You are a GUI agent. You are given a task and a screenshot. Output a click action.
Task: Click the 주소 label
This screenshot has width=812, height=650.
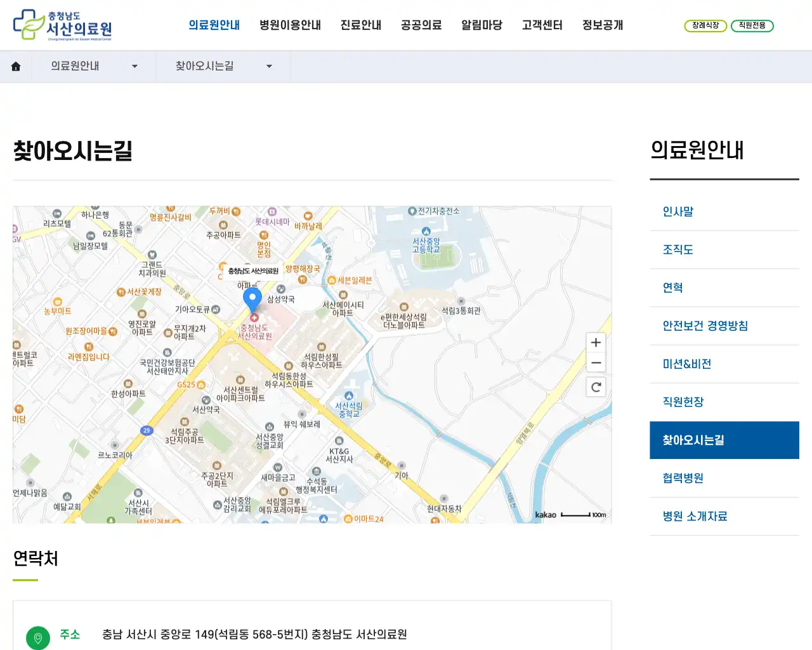pos(70,635)
